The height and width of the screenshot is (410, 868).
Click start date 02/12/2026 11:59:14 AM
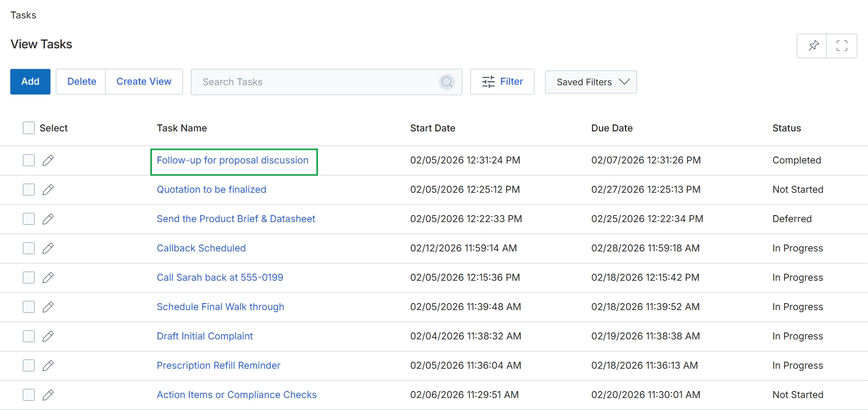(x=463, y=248)
